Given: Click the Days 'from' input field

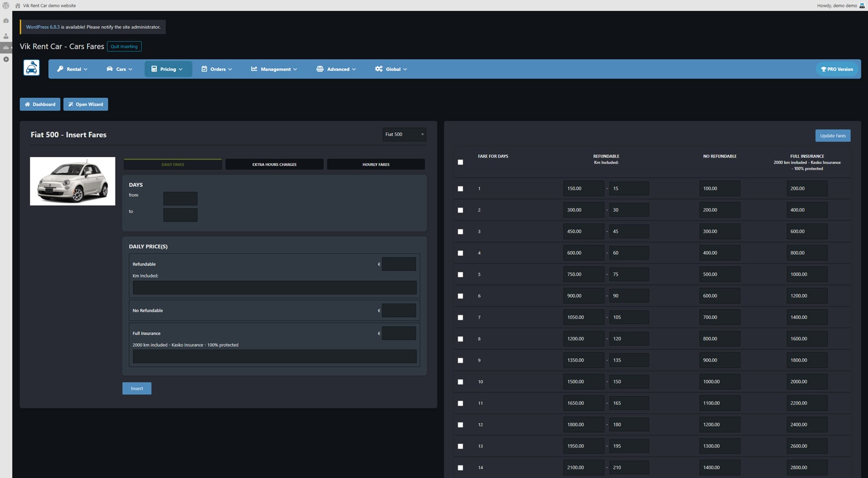Looking at the screenshot, I should (x=180, y=198).
